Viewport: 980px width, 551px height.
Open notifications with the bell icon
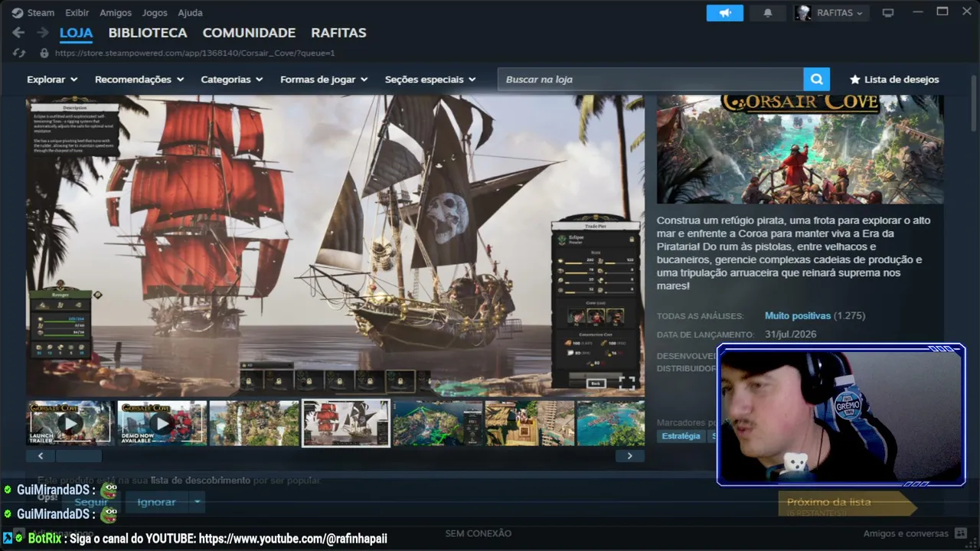tap(768, 13)
